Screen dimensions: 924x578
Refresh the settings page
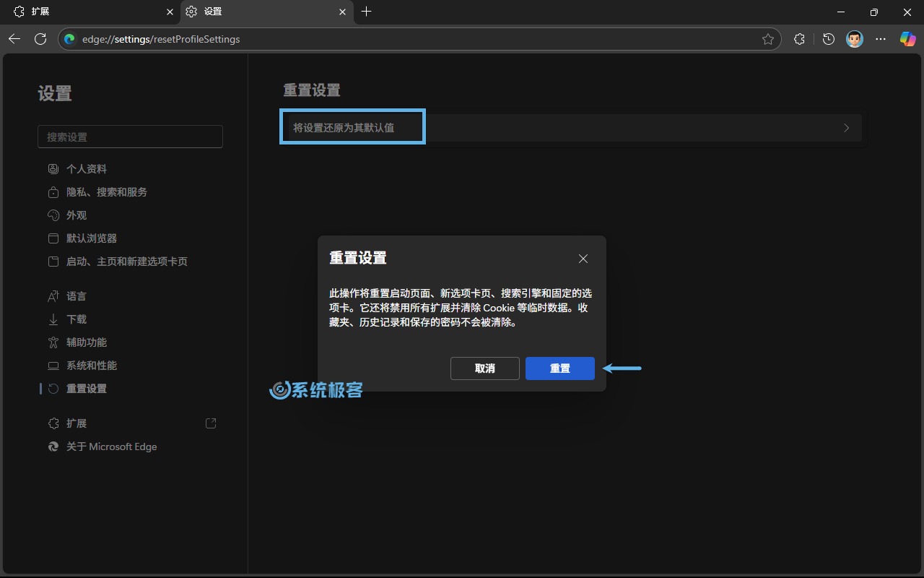pyautogui.click(x=40, y=39)
